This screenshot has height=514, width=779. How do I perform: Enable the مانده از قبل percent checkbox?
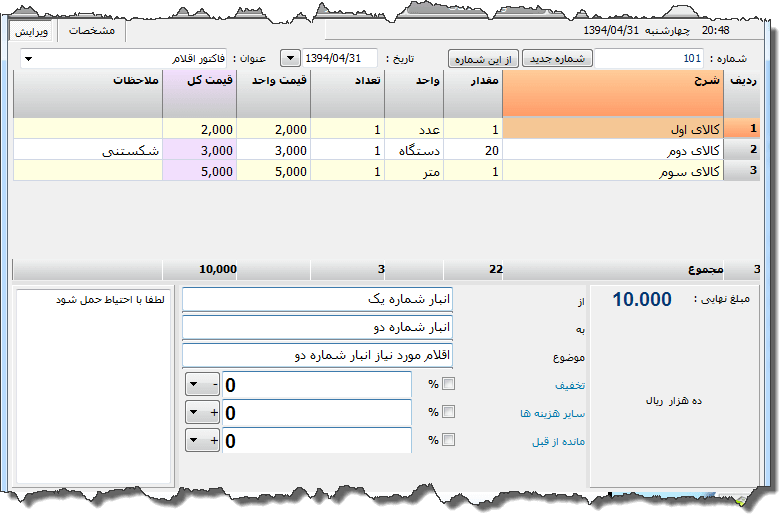coord(449,440)
